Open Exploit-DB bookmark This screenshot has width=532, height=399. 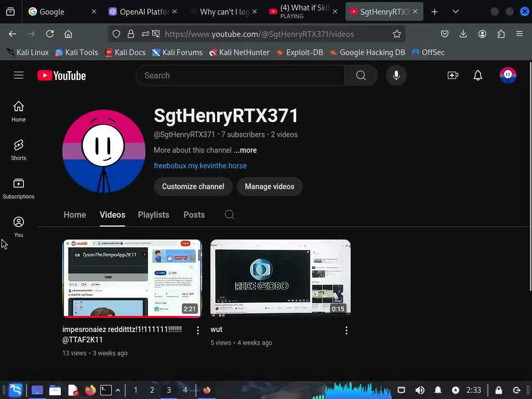pos(300,52)
